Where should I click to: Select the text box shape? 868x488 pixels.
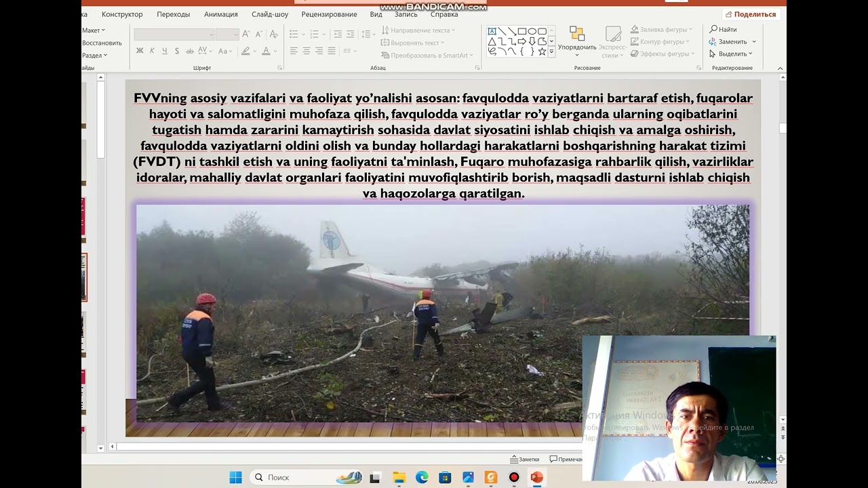(x=492, y=31)
